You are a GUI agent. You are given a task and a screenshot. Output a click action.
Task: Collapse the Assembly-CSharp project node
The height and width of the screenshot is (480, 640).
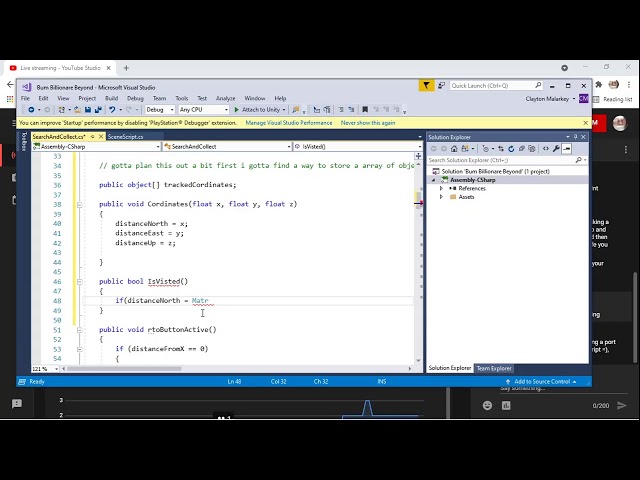[433, 180]
